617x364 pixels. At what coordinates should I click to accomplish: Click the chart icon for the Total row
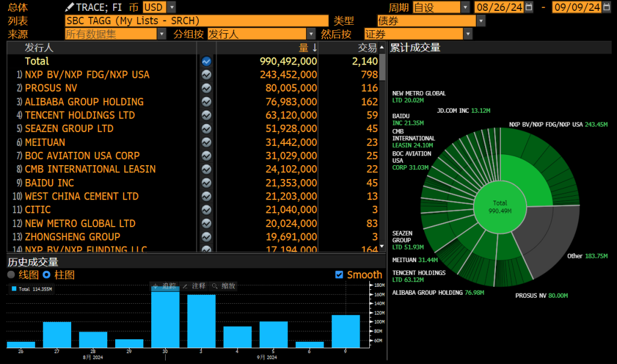[x=207, y=61]
